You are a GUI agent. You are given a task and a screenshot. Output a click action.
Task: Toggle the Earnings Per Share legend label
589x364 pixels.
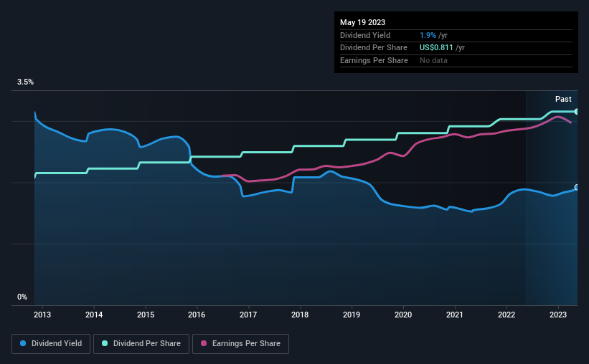(x=245, y=344)
